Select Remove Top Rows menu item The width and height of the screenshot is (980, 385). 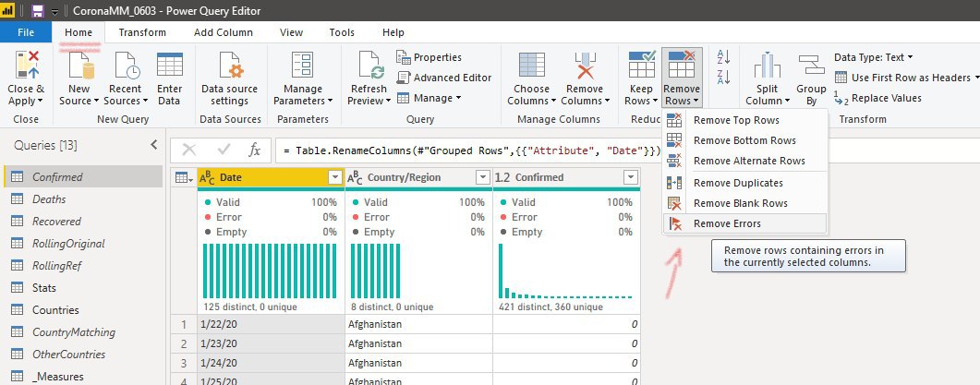745,120
